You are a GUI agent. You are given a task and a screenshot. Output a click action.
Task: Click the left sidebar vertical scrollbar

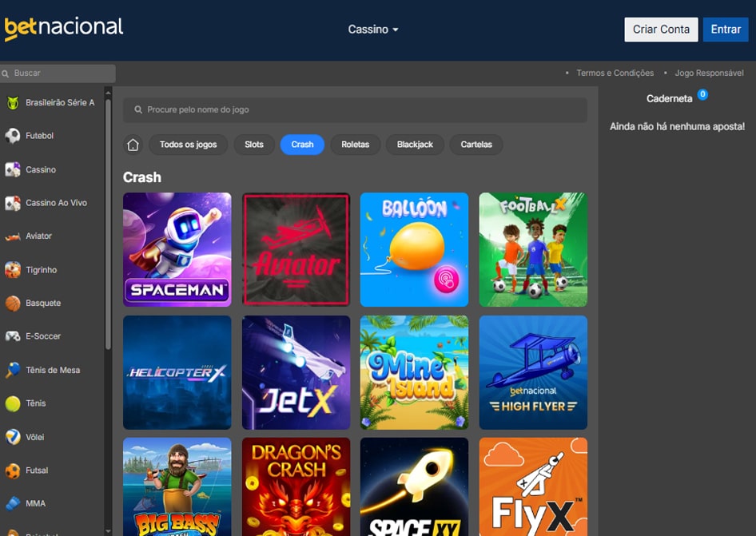point(109,224)
